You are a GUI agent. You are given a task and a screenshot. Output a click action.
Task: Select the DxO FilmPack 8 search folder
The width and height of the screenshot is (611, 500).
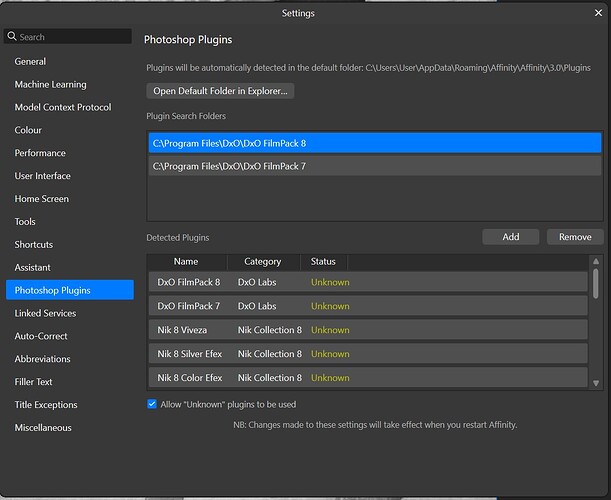click(x=375, y=143)
